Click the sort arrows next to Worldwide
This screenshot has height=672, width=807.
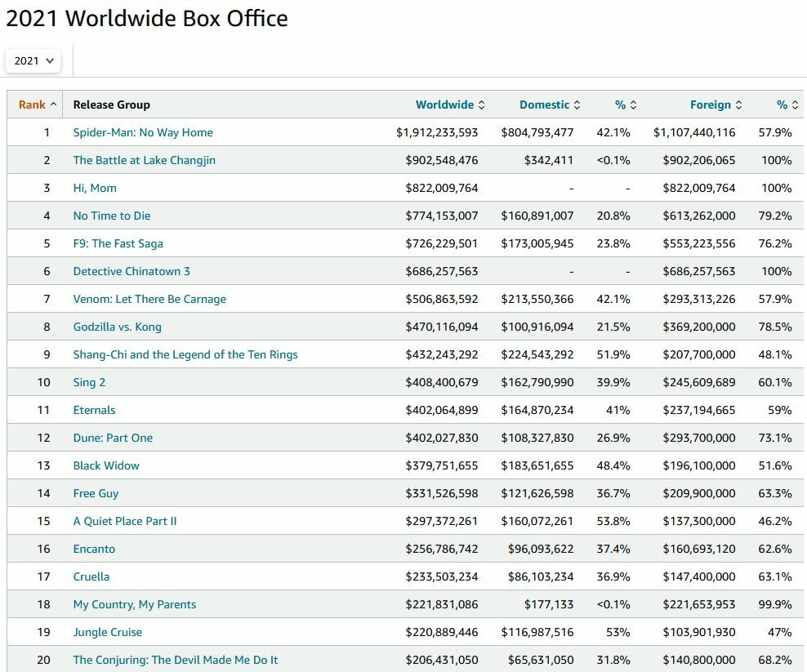(481, 105)
